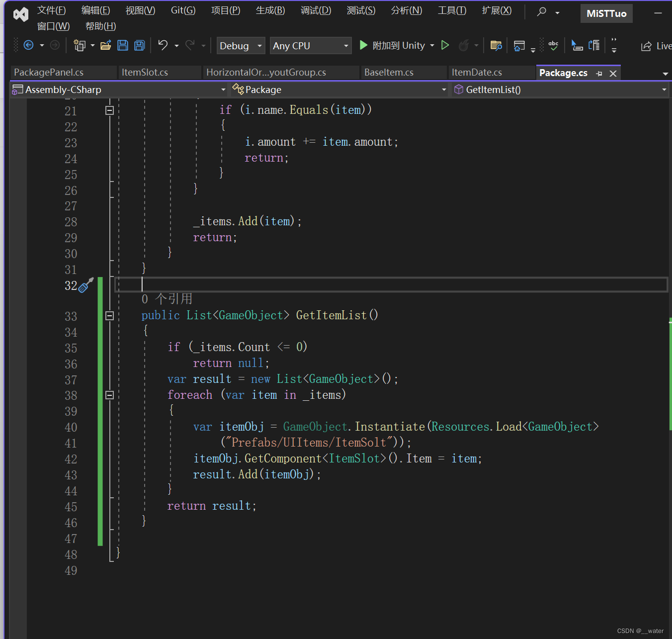Click the open file folder icon
The height and width of the screenshot is (639, 672).
[105, 46]
